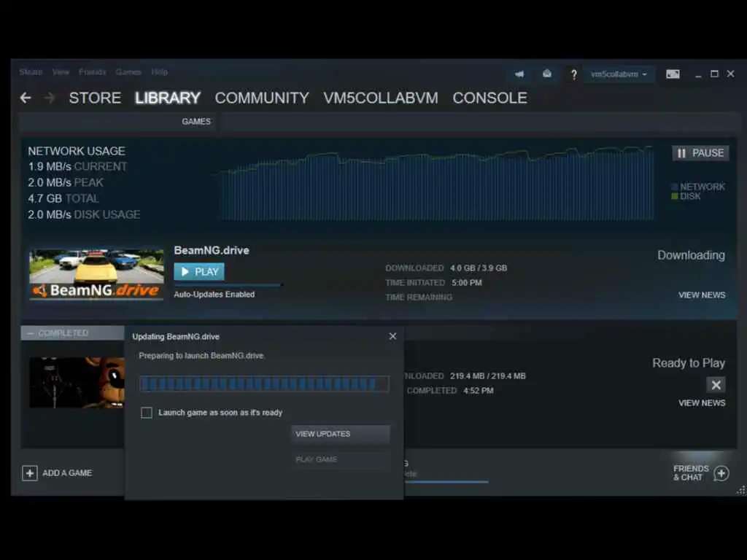This screenshot has width=747, height=560.
Task: Open VIEW NEWS for the Ready to Play game
Action: pyautogui.click(x=702, y=402)
